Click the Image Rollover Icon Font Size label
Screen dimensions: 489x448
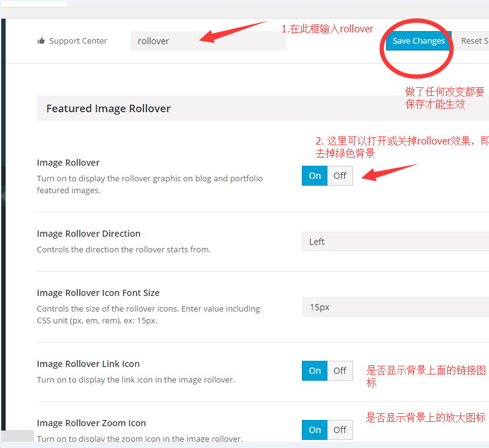pyautogui.click(x=98, y=293)
